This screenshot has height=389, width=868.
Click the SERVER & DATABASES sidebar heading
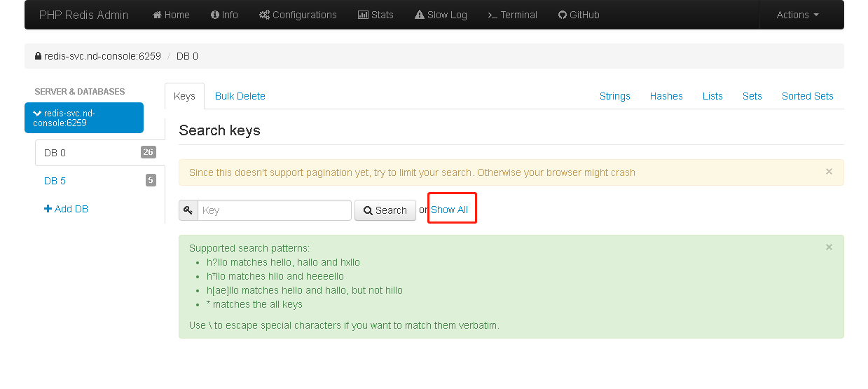click(80, 92)
